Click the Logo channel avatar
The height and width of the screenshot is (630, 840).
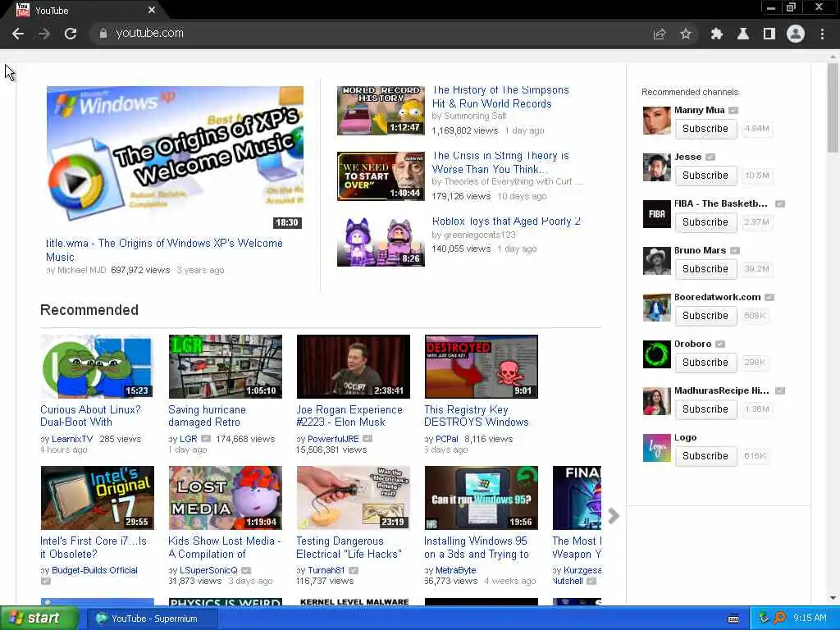tap(657, 448)
